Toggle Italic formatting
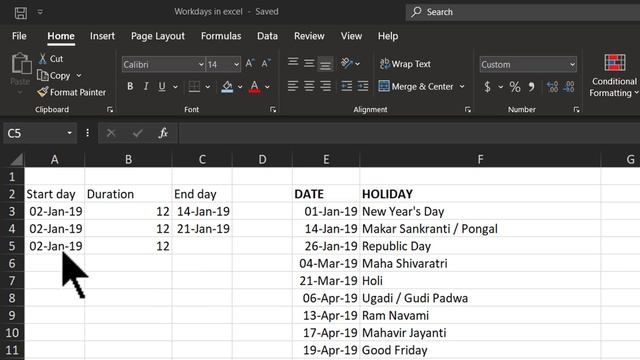 click(x=146, y=87)
